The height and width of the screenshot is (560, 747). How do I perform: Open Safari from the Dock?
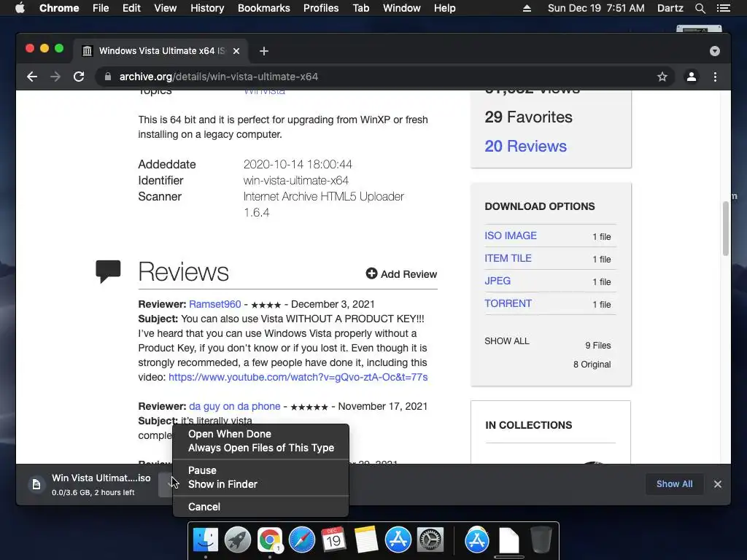(302, 540)
